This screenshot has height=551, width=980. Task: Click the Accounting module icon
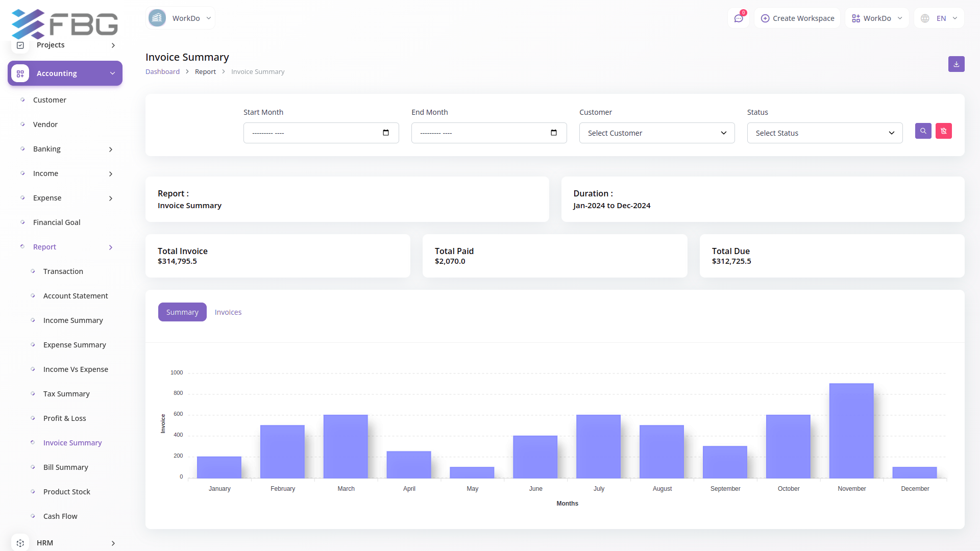pos(20,73)
